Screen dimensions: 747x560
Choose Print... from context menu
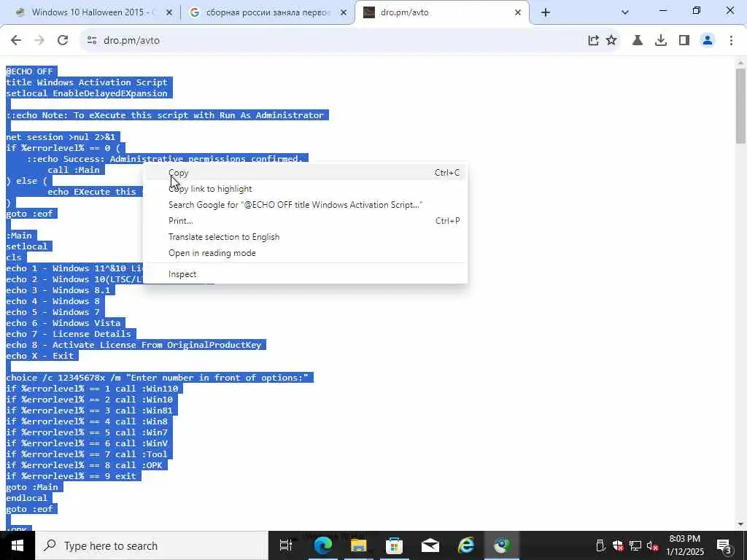[x=305, y=221]
